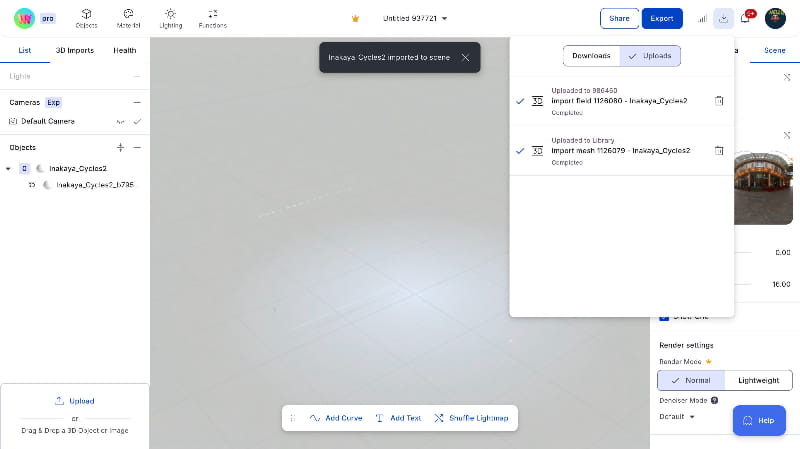Delete the Import field 1126080 upload entry
800x449 pixels.
[719, 101]
